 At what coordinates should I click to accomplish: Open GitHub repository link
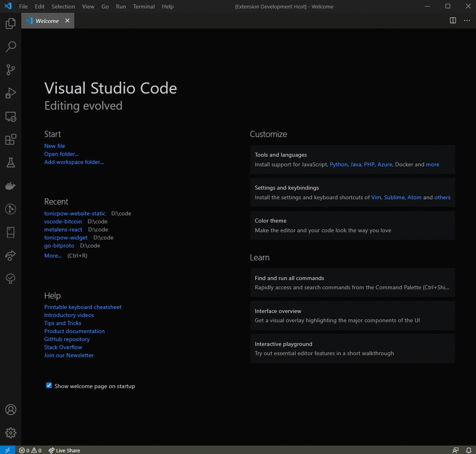[x=67, y=339]
